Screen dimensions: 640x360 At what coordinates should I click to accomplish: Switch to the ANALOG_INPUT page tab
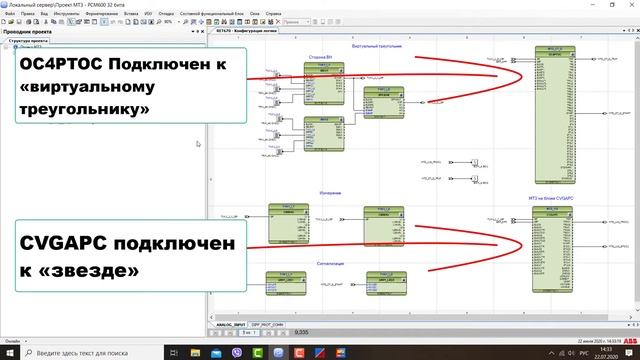(x=230, y=325)
